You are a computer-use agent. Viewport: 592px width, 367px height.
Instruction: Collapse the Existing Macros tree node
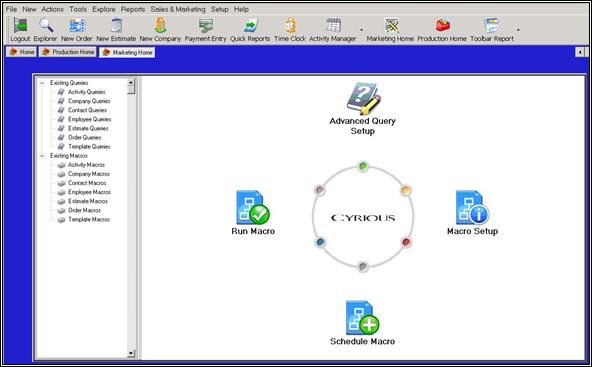[x=42, y=156]
